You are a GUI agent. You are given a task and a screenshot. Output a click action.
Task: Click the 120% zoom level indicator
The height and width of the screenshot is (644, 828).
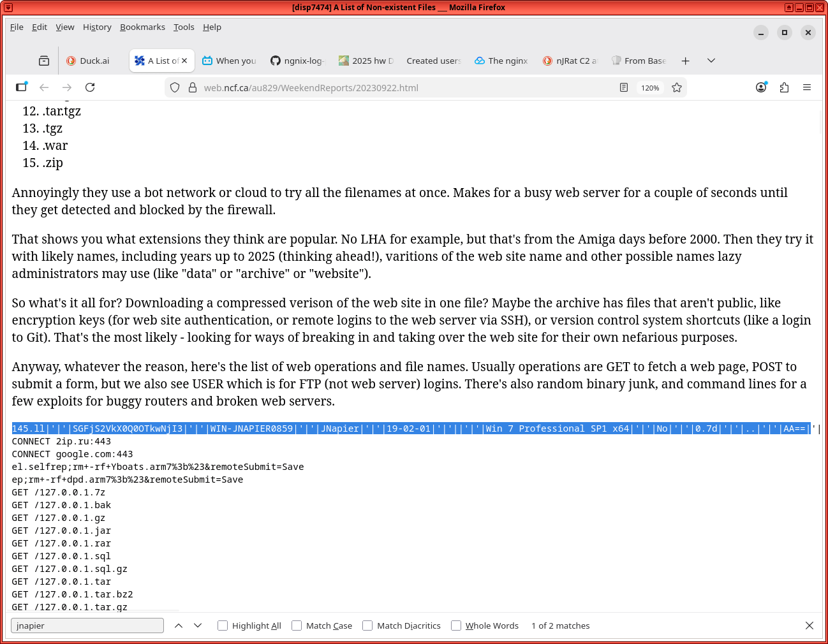point(650,88)
